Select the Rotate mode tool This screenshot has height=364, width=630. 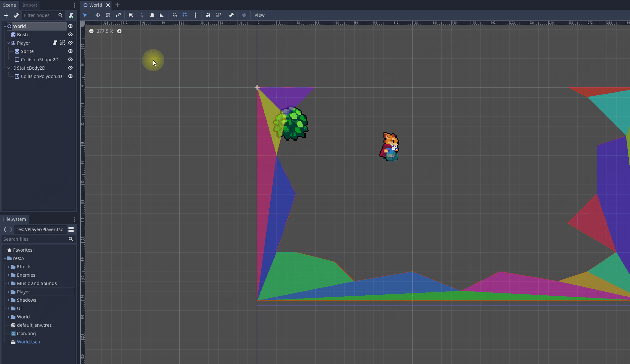pos(108,15)
